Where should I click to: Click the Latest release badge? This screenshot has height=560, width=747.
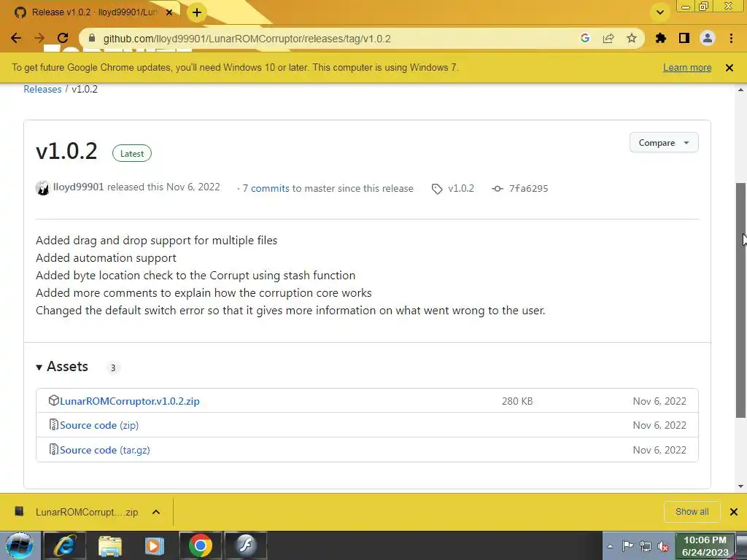(132, 153)
